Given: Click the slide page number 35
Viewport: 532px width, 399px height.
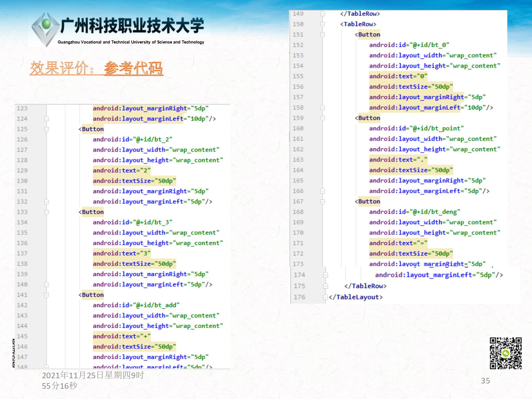Looking at the screenshot, I should 485,381.
